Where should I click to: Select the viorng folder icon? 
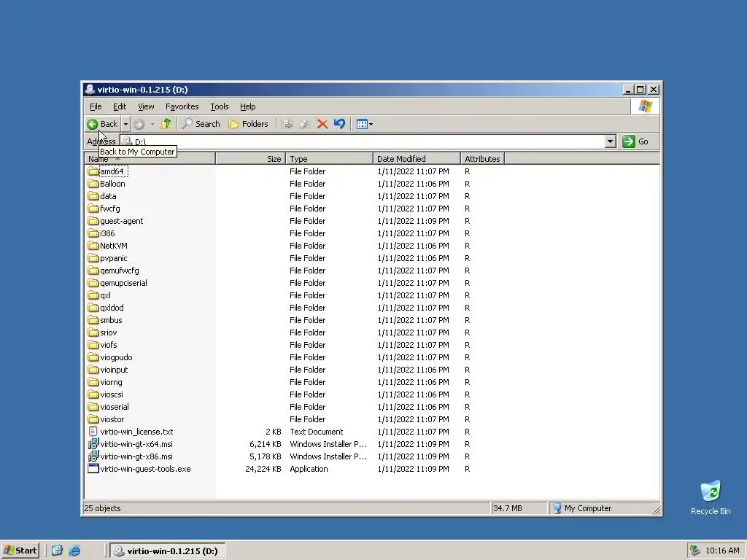click(93, 382)
